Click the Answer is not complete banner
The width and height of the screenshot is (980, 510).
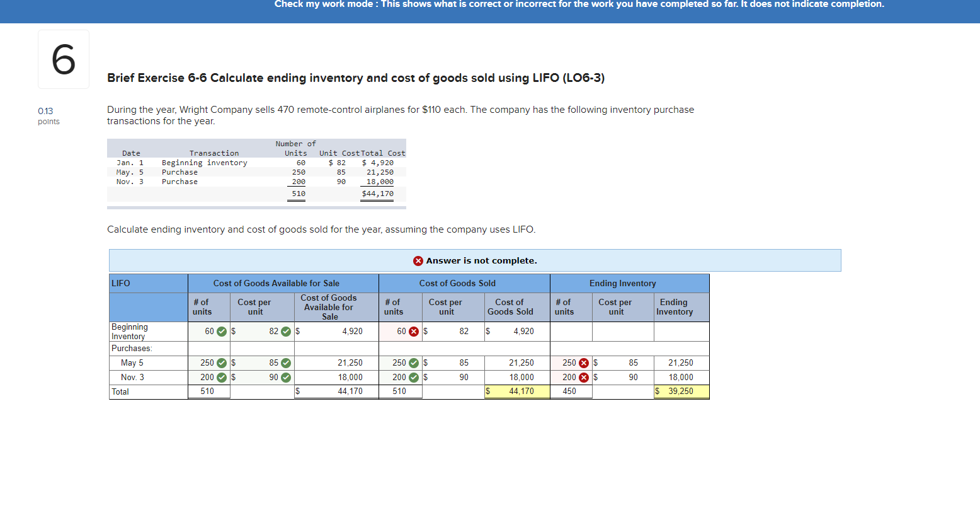click(476, 260)
